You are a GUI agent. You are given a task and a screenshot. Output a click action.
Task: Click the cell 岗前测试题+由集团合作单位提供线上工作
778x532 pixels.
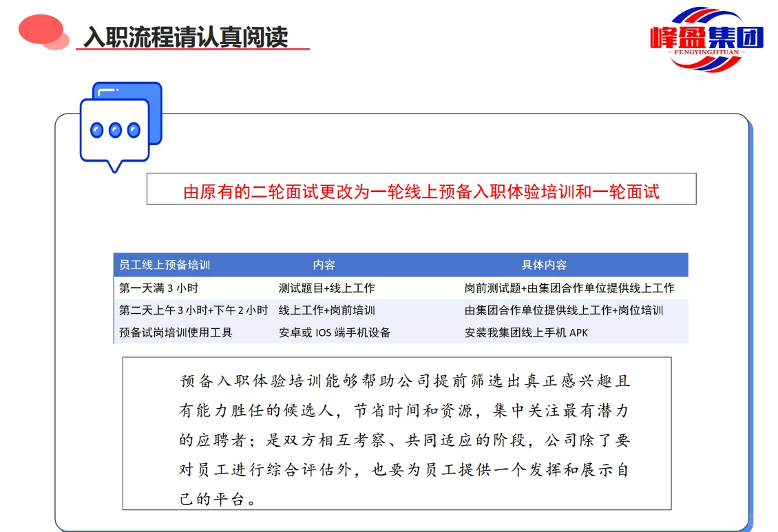click(x=569, y=288)
